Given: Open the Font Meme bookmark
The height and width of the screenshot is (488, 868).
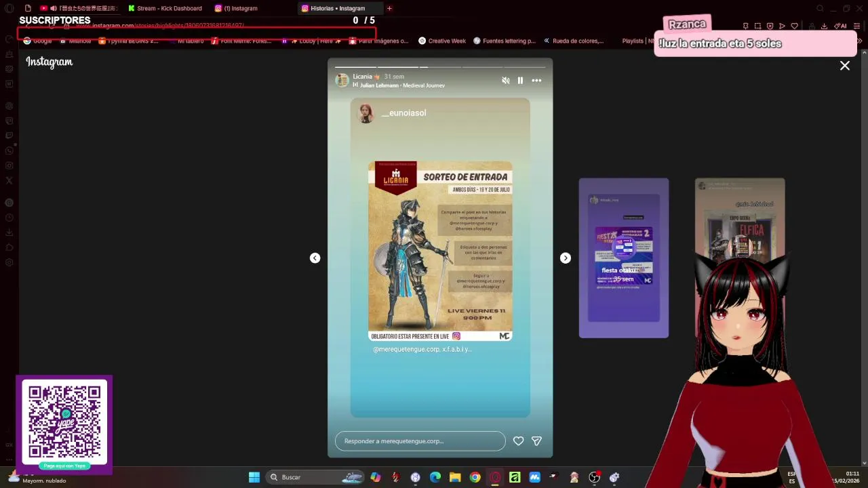Looking at the screenshot, I should (x=241, y=41).
